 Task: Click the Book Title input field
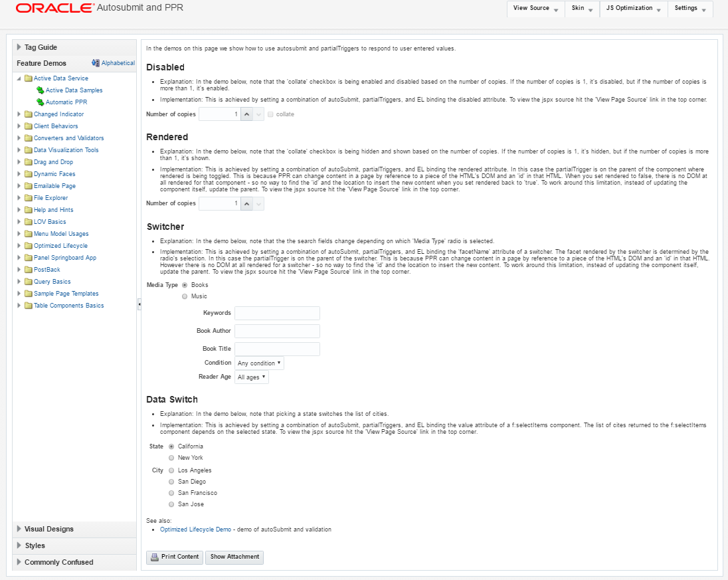[277, 349]
